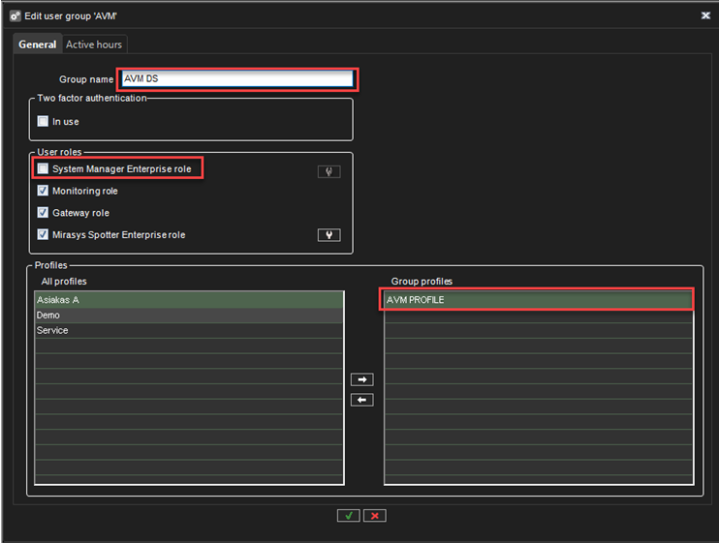Uncheck the Monitoring role checkbox
This screenshot has width=720, height=543.
[x=43, y=191]
